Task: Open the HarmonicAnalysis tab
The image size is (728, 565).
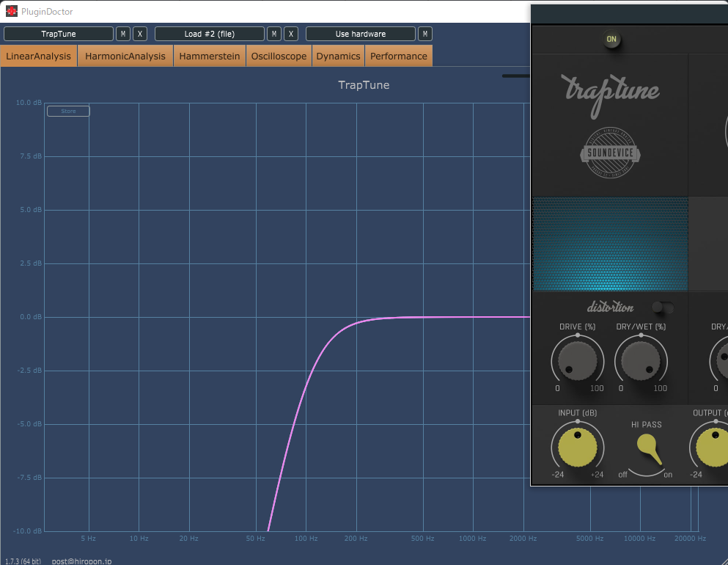Action: 125,56
